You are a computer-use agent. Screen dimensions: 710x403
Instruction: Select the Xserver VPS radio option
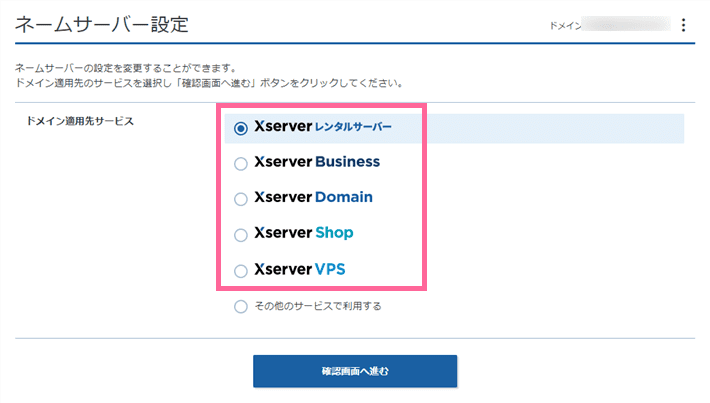pyautogui.click(x=241, y=271)
